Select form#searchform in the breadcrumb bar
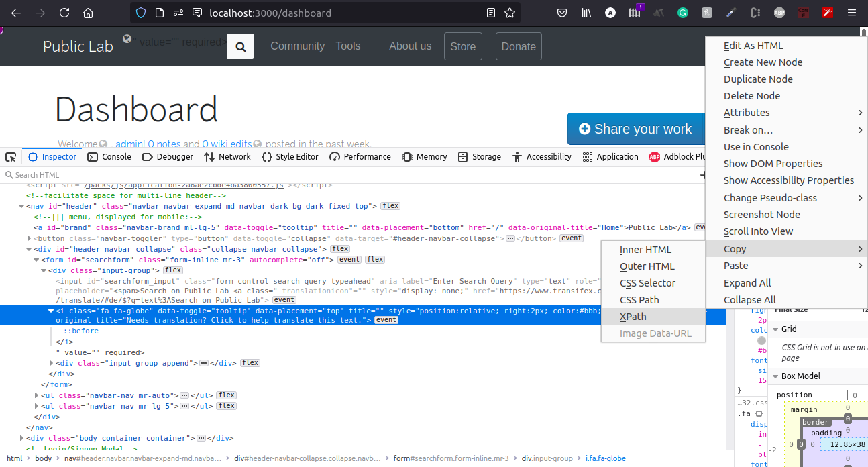This screenshot has width=868, height=467. click(451, 458)
